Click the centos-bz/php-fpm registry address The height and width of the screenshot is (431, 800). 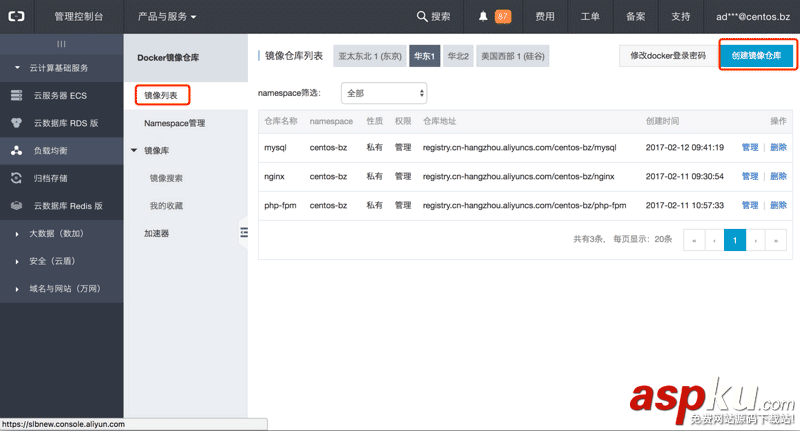pyautogui.click(x=524, y=206)
